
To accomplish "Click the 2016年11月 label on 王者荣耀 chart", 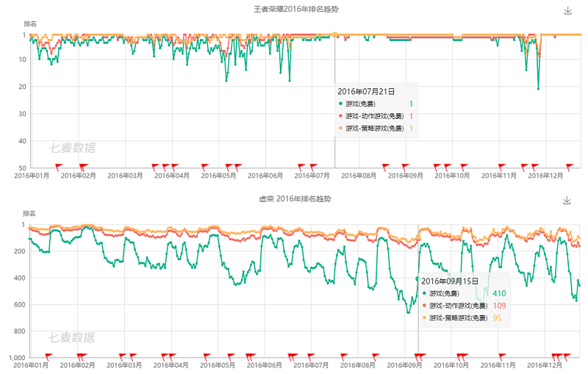I will (x=499, y=176).
